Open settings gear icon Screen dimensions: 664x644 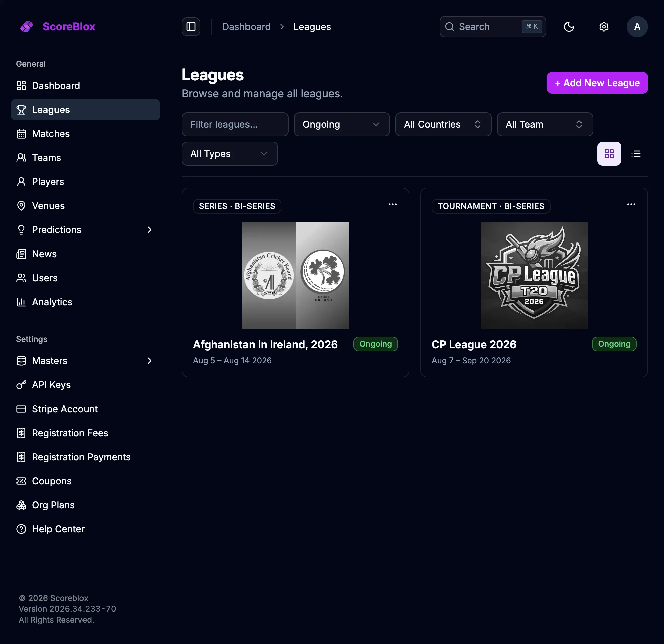[604, 27]
